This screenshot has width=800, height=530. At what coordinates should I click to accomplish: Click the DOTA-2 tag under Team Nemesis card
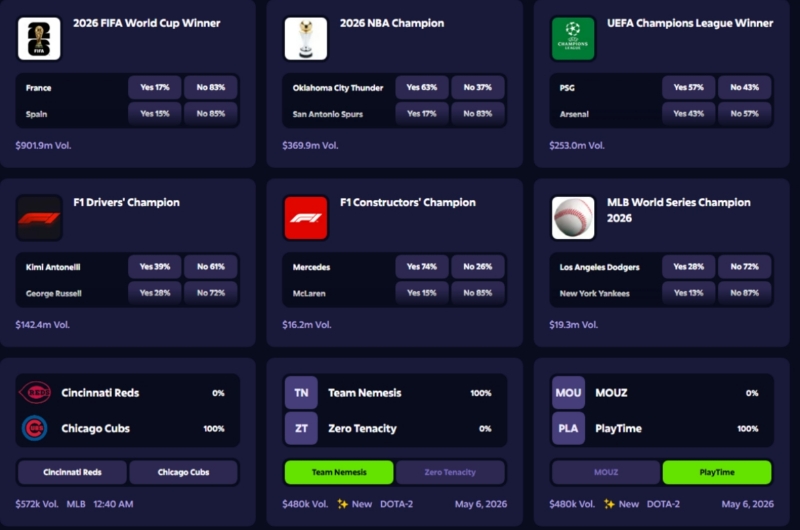point(396,504)
